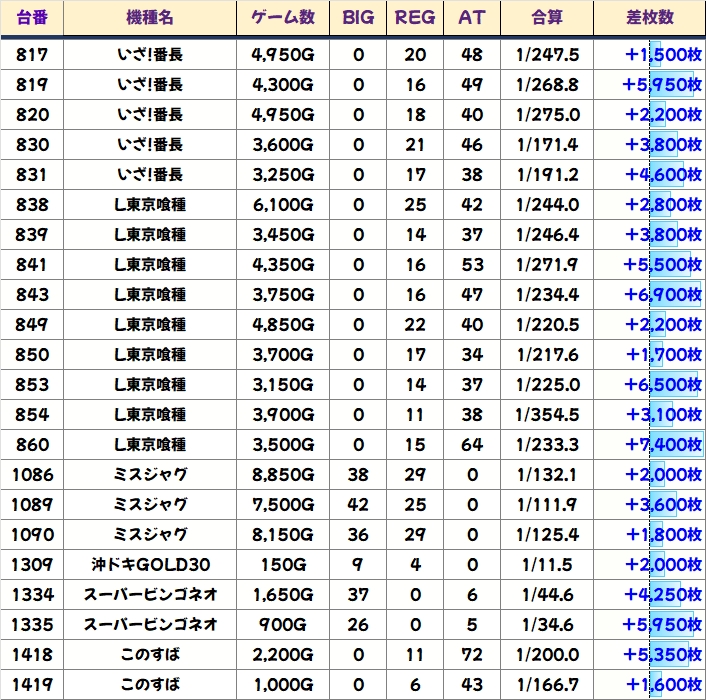Screen dimensions: 706x700
Task: Select machine number 1419 cell
Action: 32,685
